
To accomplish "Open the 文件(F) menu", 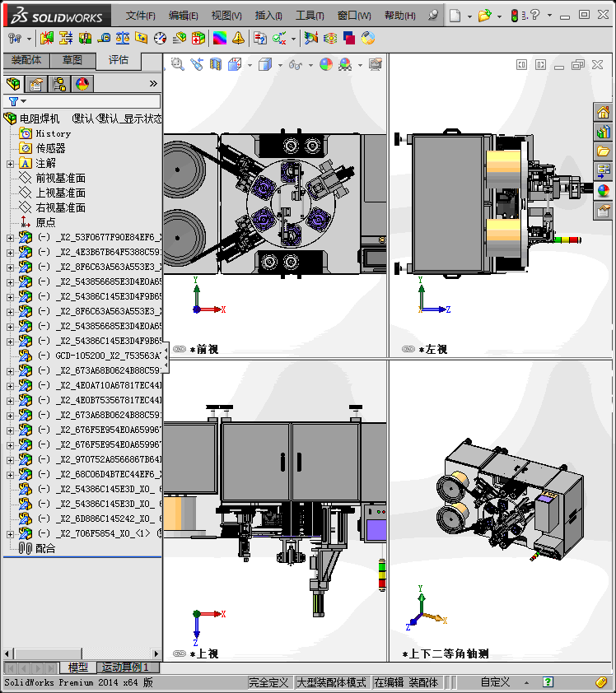I will [x=141, y=16].
